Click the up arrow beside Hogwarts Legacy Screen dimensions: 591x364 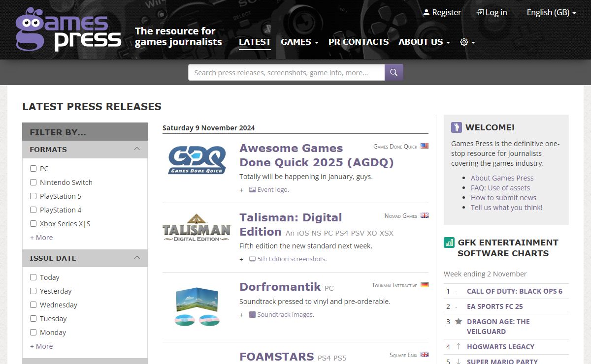[x=459, y=346]
